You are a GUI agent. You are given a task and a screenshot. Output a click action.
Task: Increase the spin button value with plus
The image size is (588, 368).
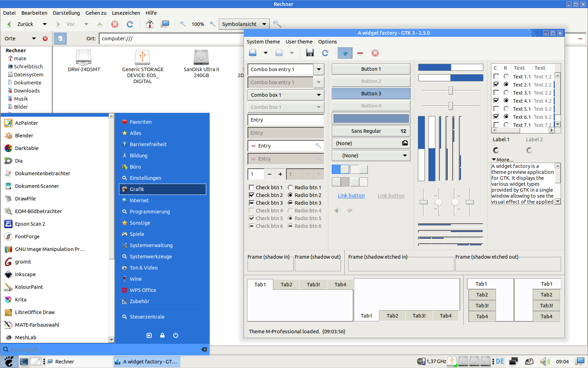(280, 174)
